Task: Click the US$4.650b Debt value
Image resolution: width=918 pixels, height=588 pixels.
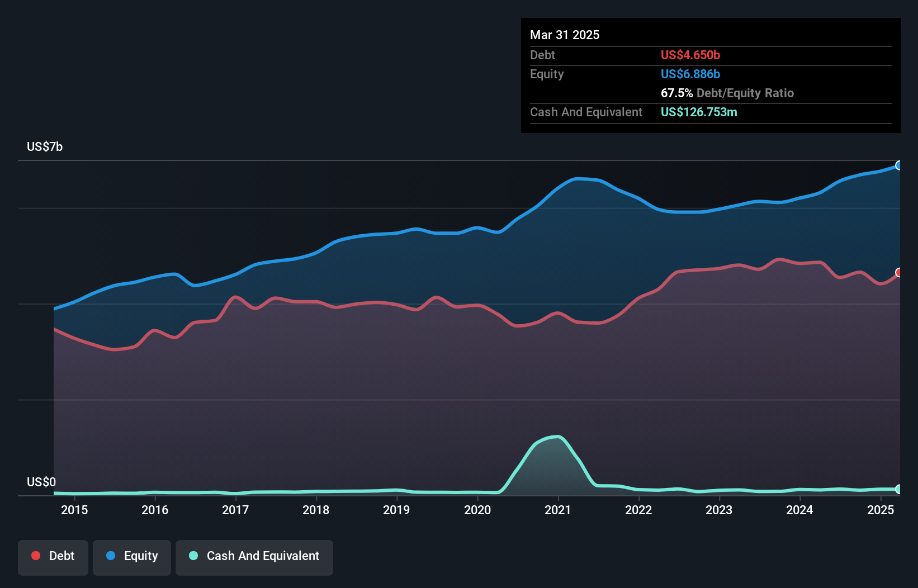Action: click(x=690, y=55)
